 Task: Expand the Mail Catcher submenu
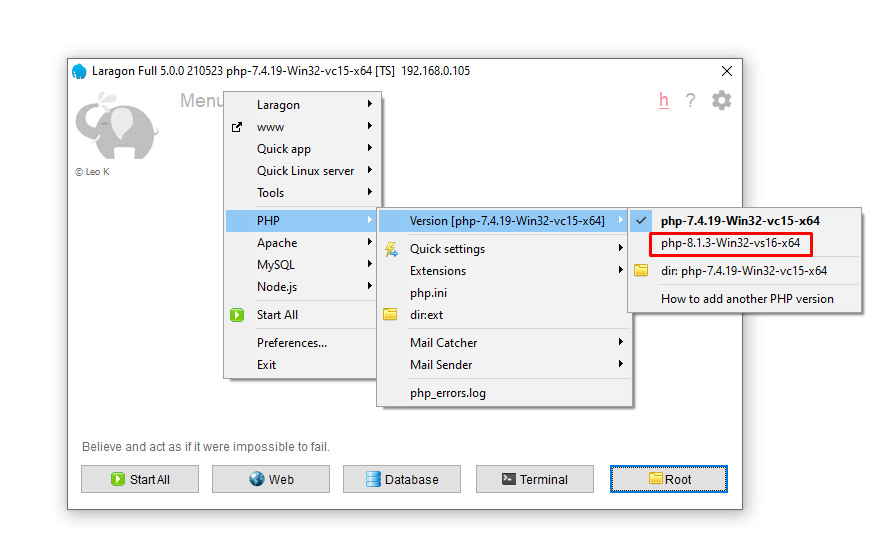[x=504, y=343]
